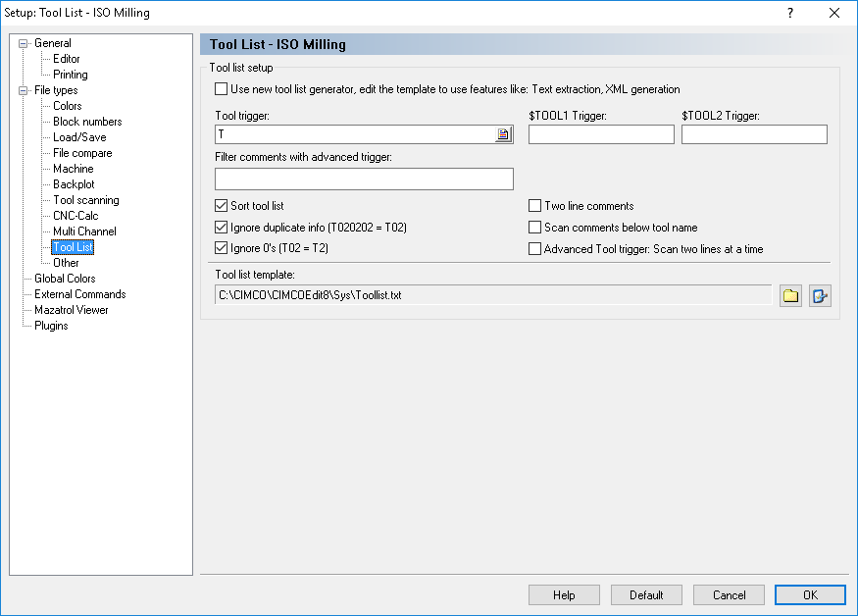Click the OK button
The height and width of the screenshot is (616, 858).
[x=810, y=594]
